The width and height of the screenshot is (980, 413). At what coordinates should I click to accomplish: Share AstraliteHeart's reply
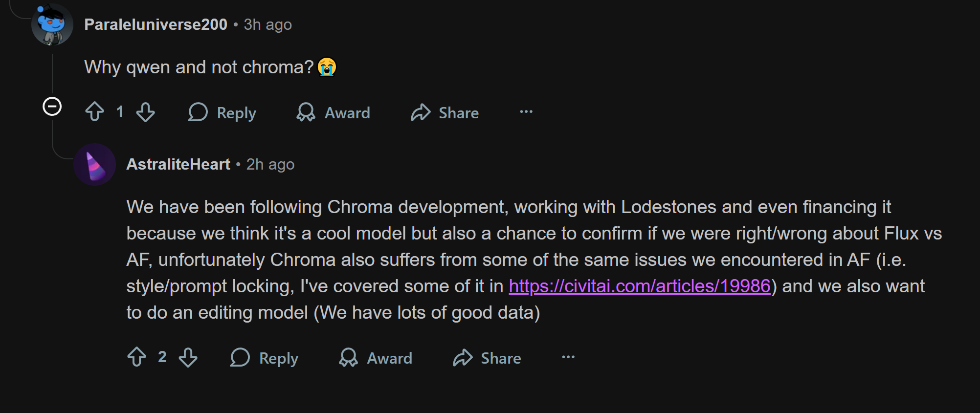(x=487, y=358)
